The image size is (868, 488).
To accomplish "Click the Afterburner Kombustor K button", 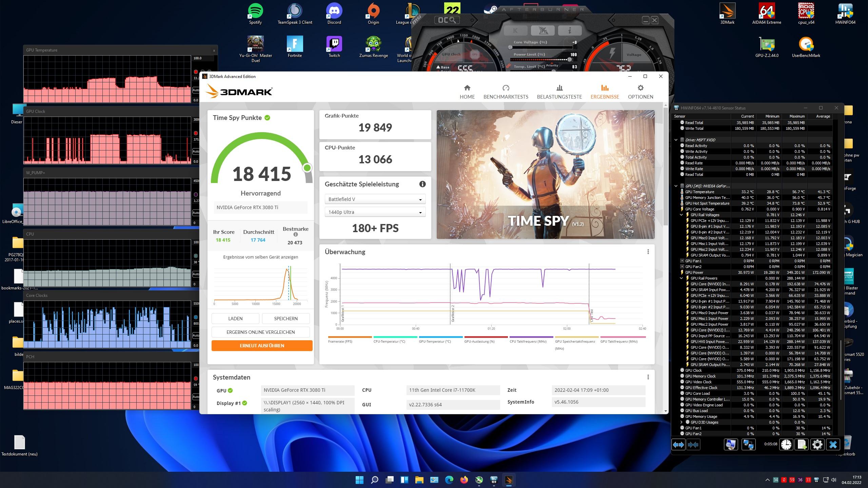I will [515, 30].
